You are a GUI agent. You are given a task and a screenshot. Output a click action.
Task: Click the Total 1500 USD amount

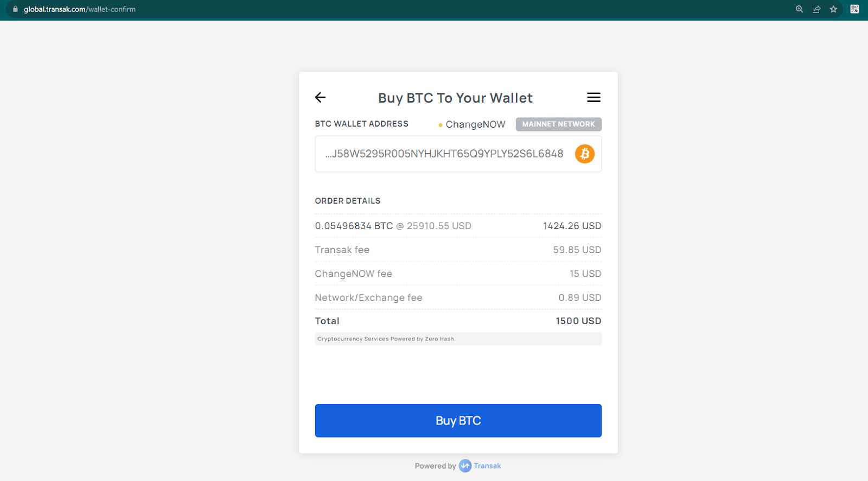(578, 321)
